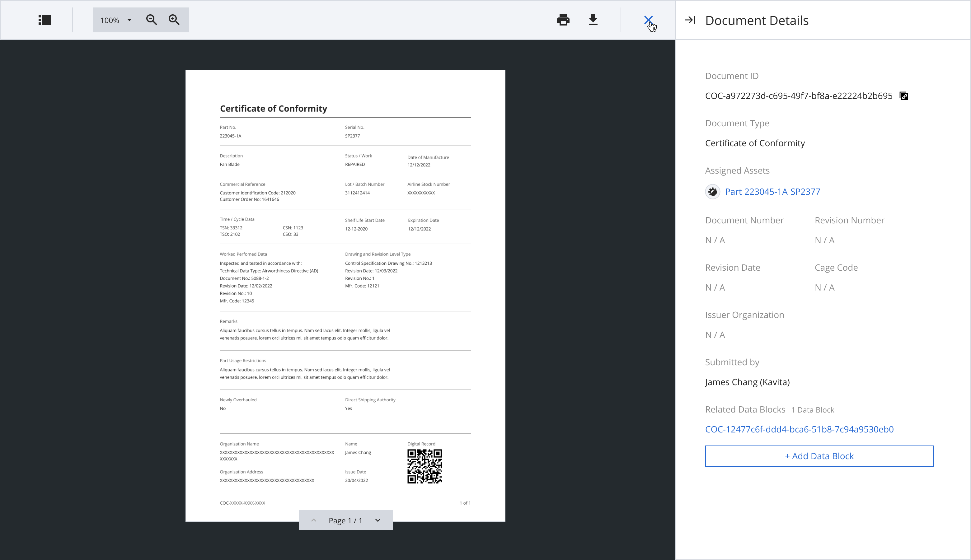Download the document file
Screen dimensions: 971x560
coord(593,20)
